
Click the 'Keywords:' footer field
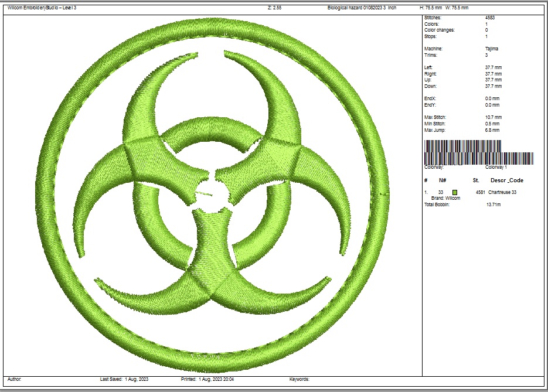click(x=299, y=380)
